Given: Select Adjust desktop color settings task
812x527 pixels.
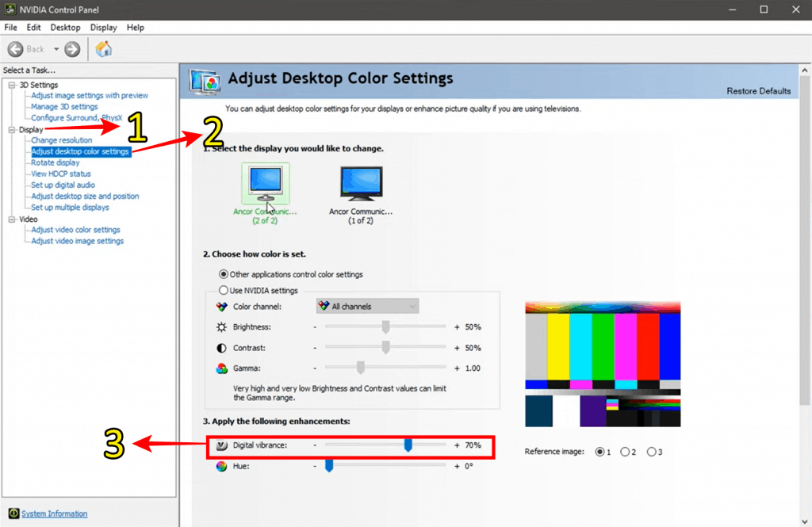Looking at the screenshot, I should tap(80, 151).
